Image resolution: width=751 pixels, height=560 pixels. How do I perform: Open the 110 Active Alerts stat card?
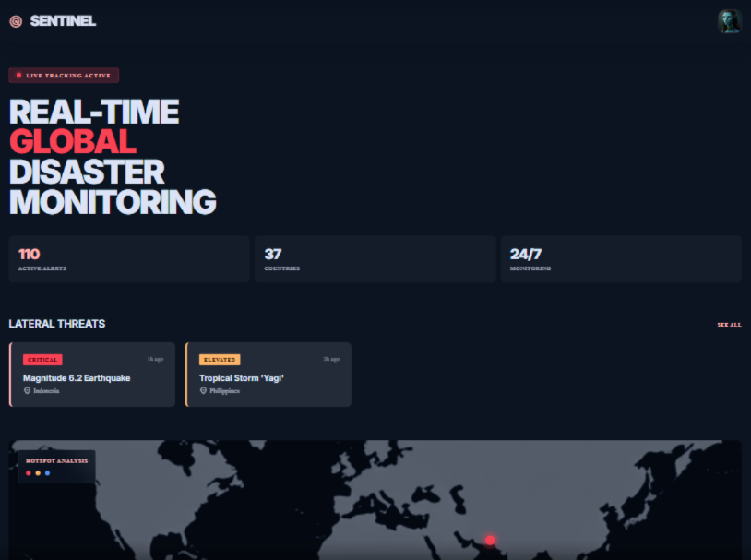[129, 258]
